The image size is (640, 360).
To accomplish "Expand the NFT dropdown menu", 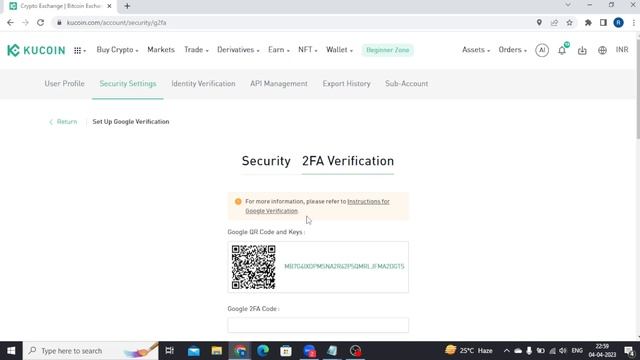I will 308,50.
